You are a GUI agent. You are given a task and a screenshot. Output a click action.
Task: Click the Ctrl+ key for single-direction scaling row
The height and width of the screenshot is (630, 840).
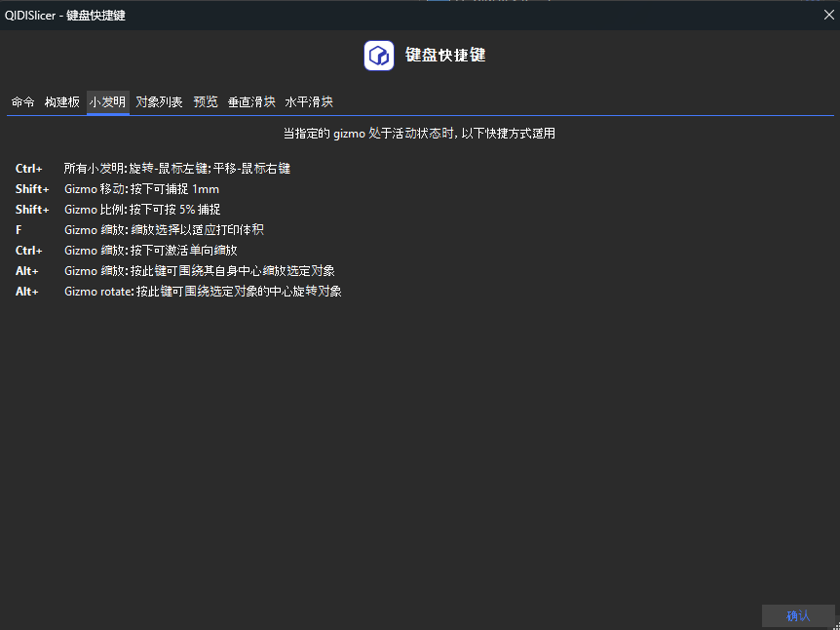pos(29,251)
